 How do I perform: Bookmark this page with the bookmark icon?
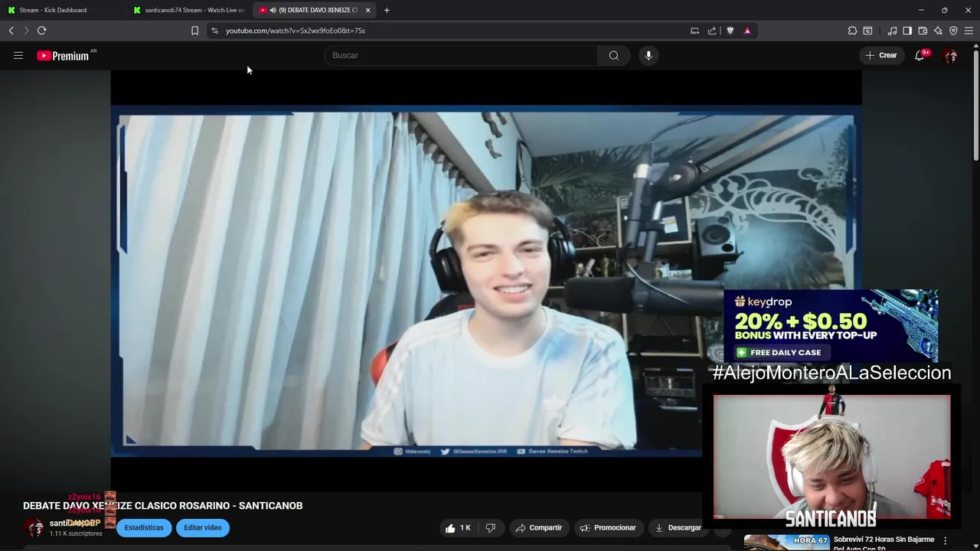click(194, 31)
